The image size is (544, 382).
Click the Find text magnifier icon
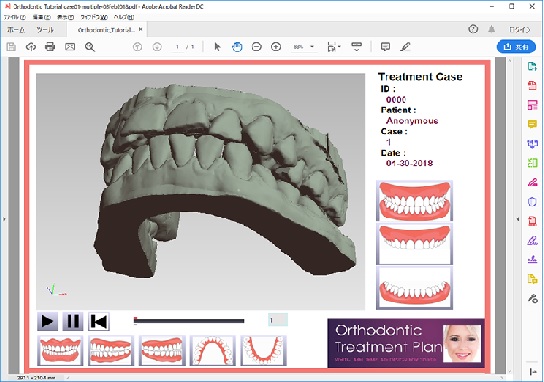click(90, 46)
